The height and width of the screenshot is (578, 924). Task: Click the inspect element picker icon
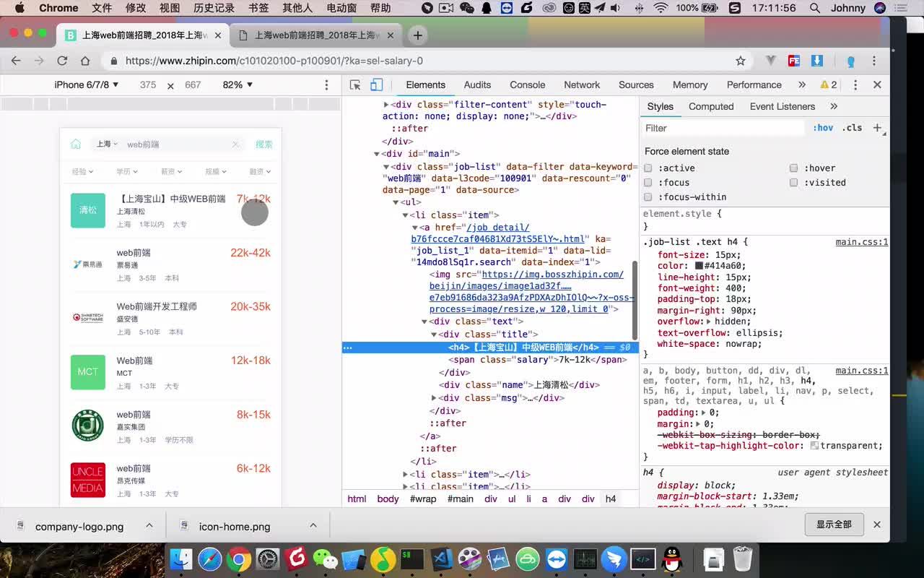pos(354,85)
